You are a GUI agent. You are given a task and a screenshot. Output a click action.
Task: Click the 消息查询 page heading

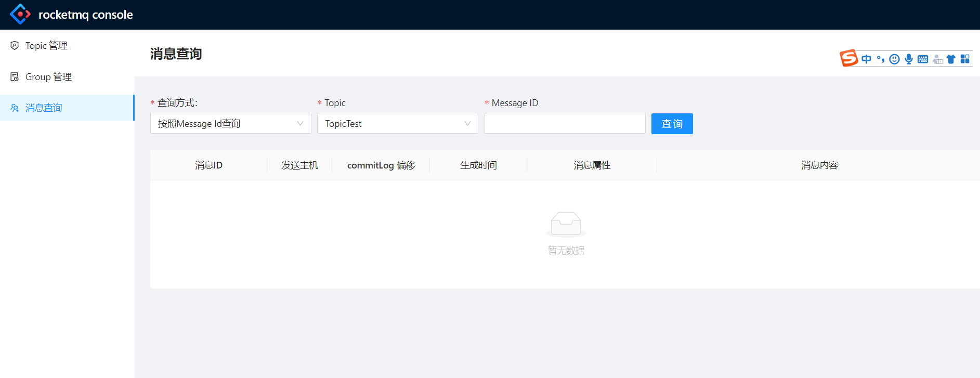pos(176,54)
